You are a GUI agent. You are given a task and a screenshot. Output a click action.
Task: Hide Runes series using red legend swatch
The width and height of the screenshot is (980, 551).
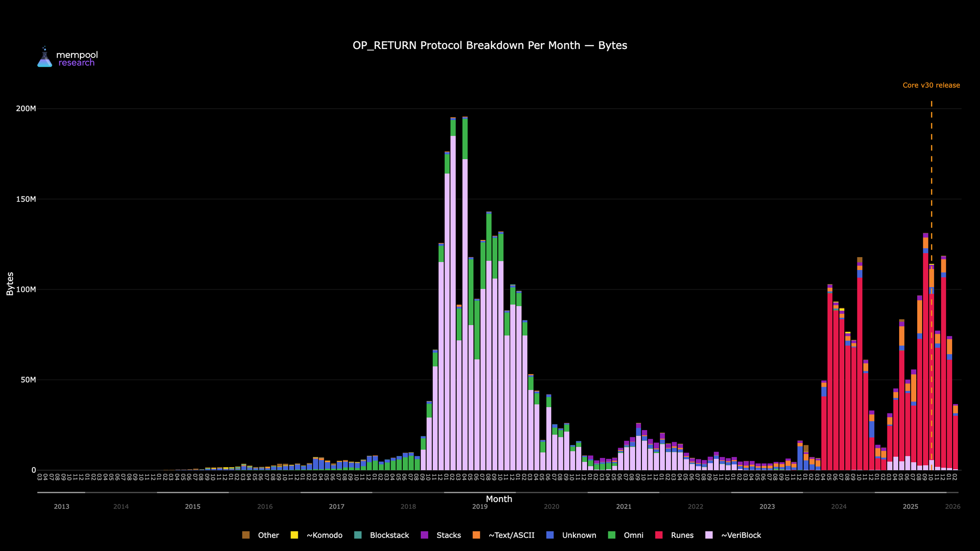point(659,535)
